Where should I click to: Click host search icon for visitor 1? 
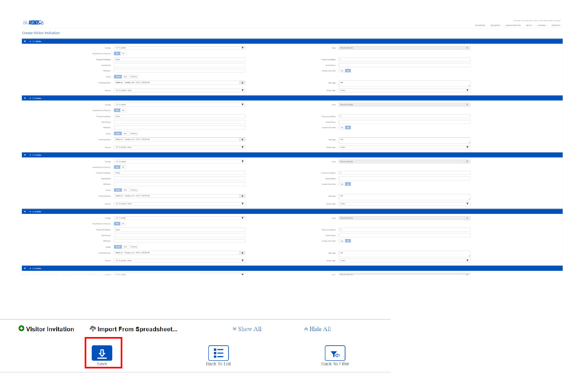(467, 48)
